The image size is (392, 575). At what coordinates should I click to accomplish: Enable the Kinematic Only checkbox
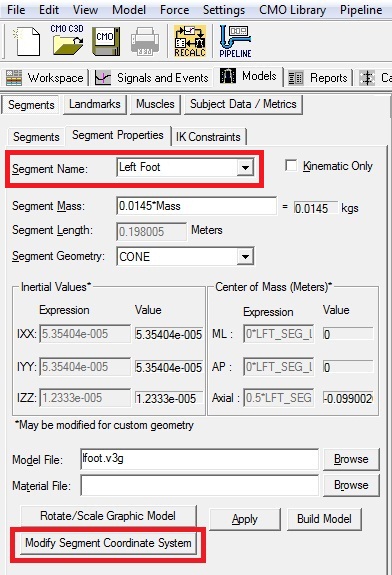click(291, 165)
